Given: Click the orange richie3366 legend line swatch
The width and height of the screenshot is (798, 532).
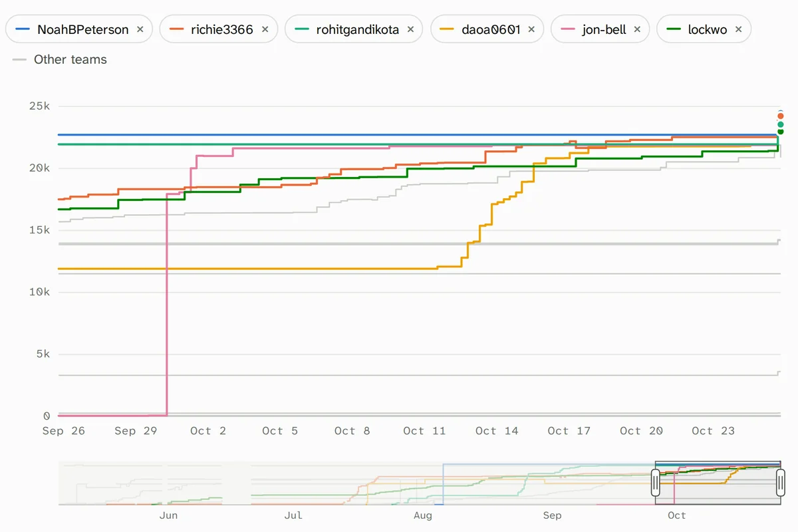Looking at the screenshot, I should 176,29.
